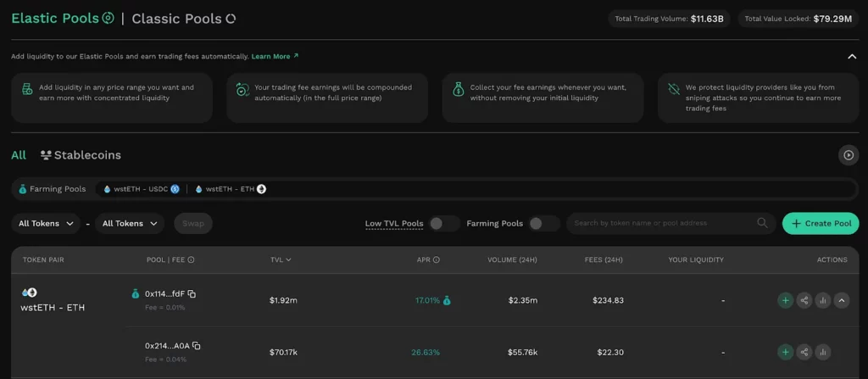Click the collect fee earnings card icon
Image resolution: width=868 pixels, height=379 pixels.
pyautogui.click(x=459, y=89)
